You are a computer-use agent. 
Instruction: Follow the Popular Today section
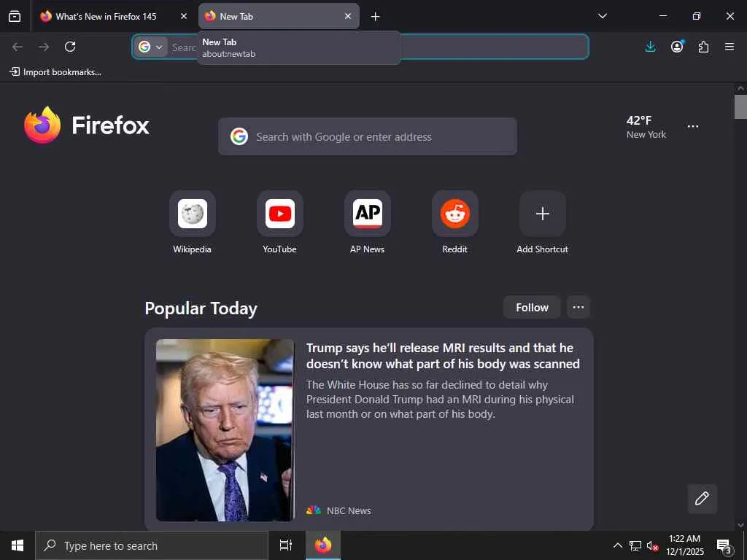pos(532,308)
